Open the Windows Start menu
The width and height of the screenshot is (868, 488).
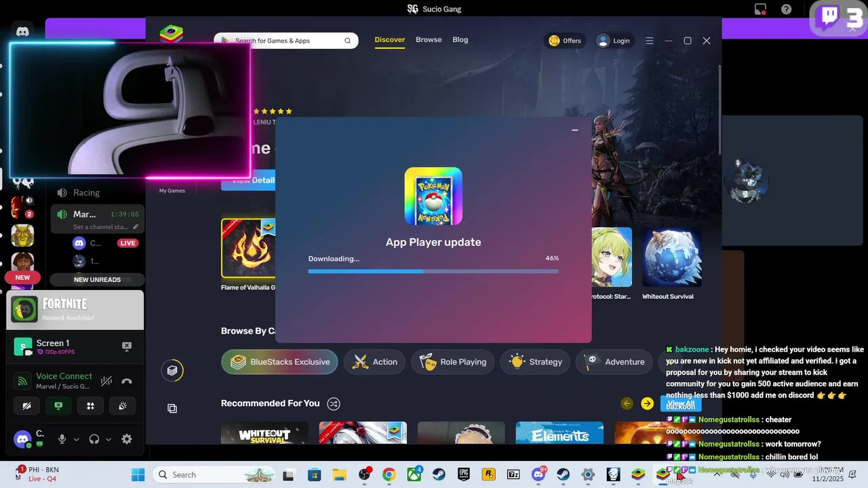pos(138,474)
